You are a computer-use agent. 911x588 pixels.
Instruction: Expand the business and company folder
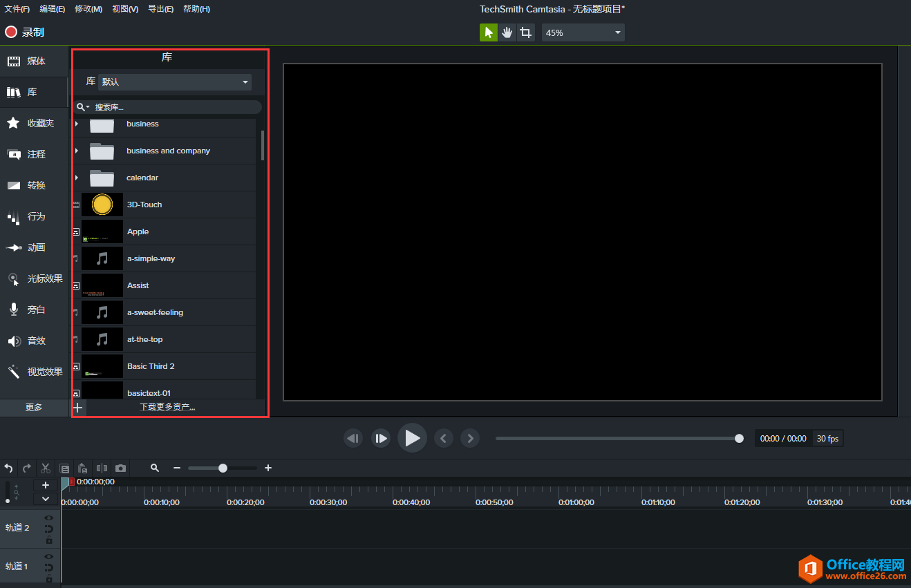tap(77, 151)
